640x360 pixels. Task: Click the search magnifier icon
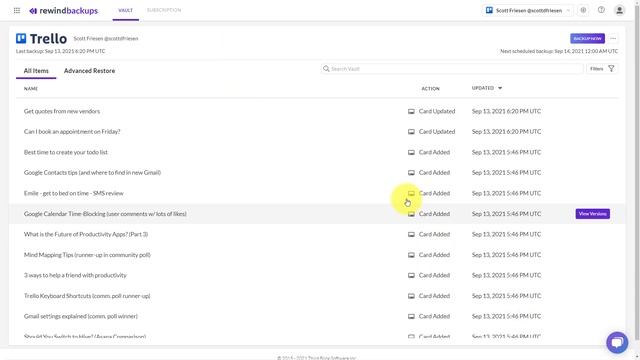(x=326, y=69)
